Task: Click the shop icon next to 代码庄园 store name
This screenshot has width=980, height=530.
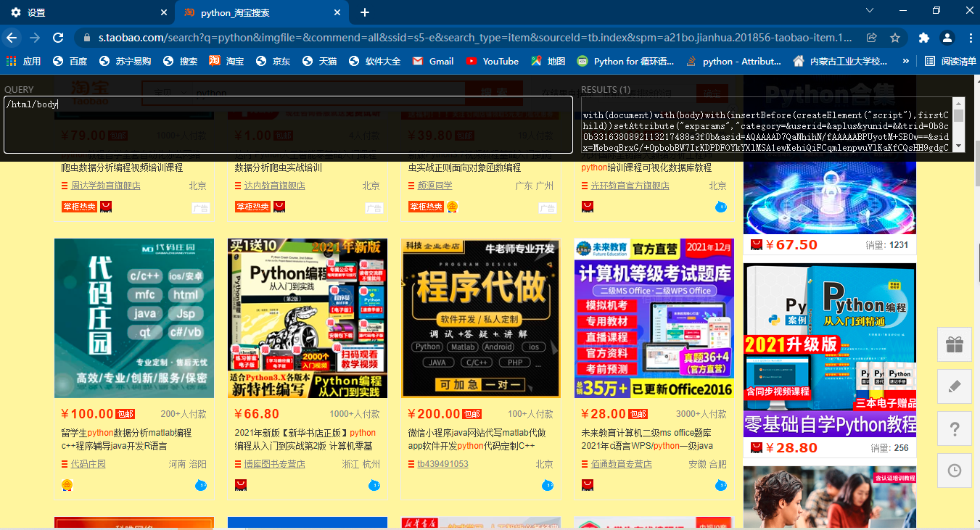Action: (63, 464)
